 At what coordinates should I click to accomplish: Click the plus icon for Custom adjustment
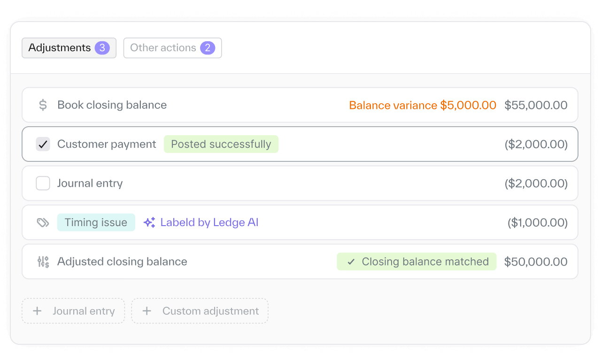pos(147,311)
